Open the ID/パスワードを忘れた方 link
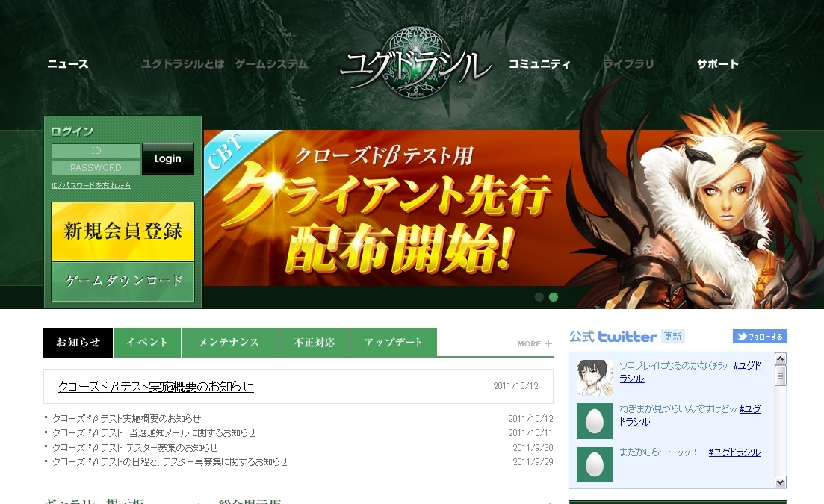Viewport: 824px width, 504px height. [91, 185]
